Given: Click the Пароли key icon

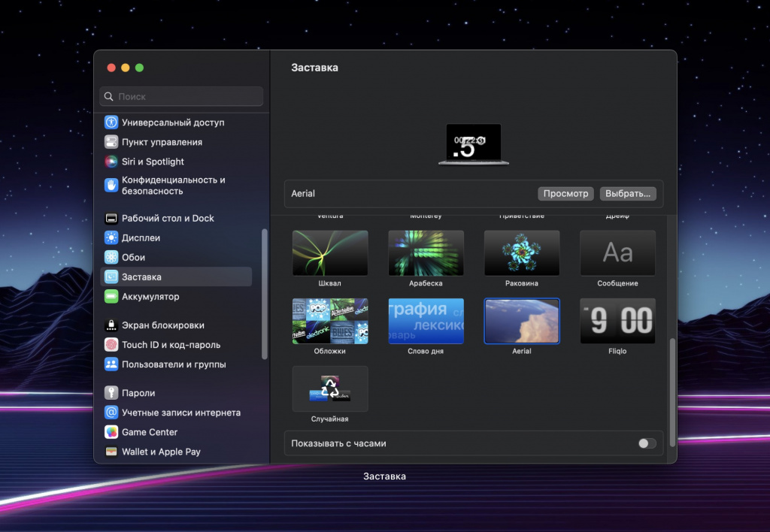Looking at the screenshot, I should pyautogui.click(x=111, y=393).
